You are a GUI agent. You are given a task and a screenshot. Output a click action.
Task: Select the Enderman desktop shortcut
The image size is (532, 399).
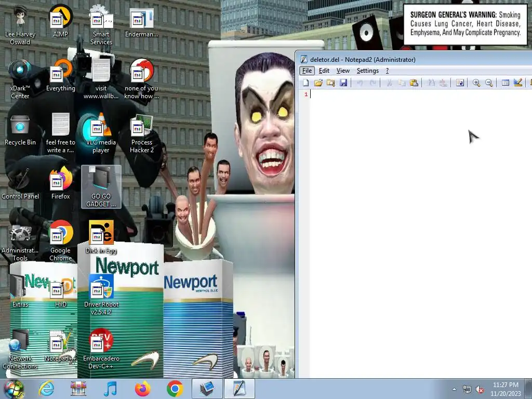coord(141,21)
